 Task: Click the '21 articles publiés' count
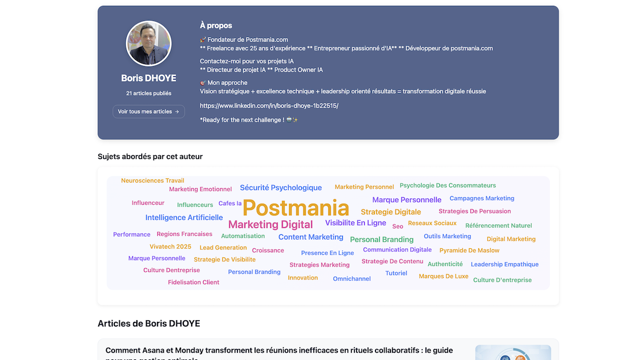(x=149, y=93)
